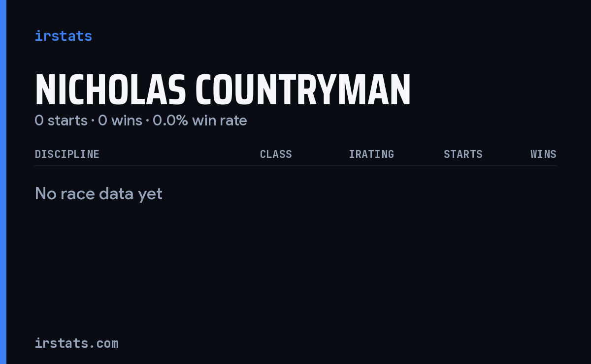Click the dot separator before '0.0% win rate'

point(147,121)
